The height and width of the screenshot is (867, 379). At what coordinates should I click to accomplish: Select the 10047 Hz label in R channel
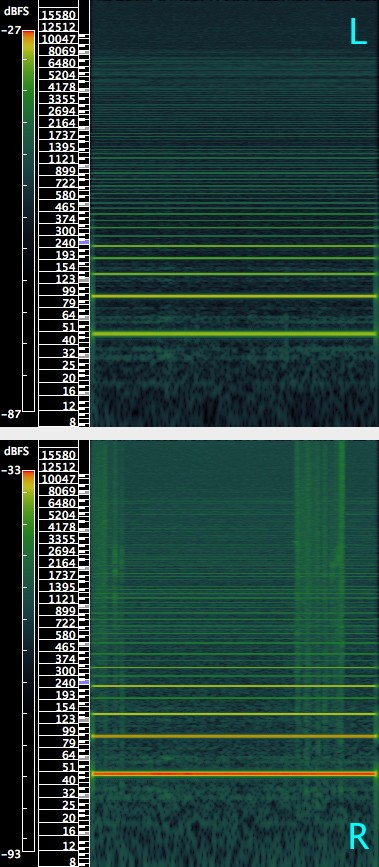(x=58, y=479)
